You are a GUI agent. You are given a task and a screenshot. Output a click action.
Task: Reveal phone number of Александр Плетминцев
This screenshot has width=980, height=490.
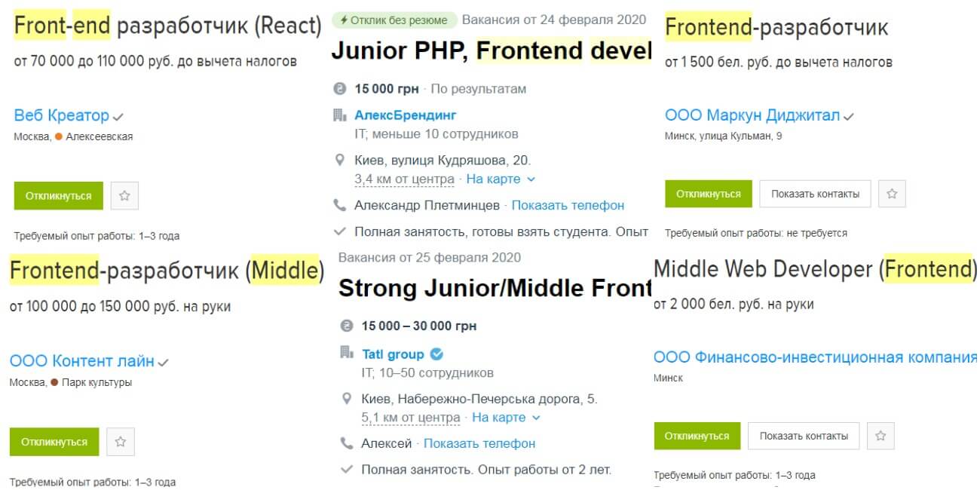[x=568, y=205]
